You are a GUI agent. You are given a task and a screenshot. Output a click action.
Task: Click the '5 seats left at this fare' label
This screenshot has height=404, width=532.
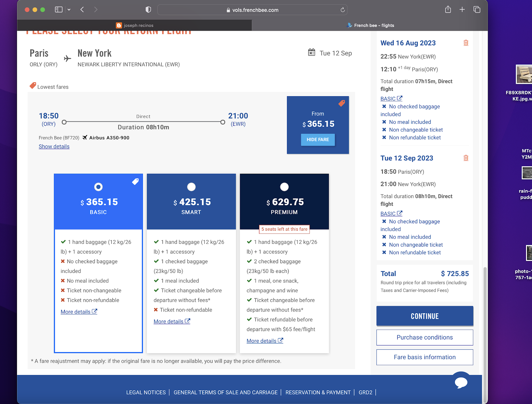pos(284,229)
